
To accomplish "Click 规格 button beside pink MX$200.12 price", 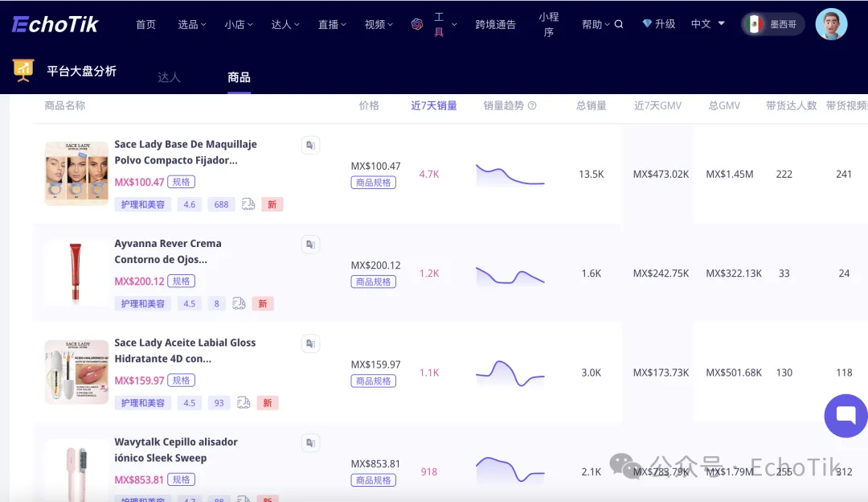I will pos(181,281).
